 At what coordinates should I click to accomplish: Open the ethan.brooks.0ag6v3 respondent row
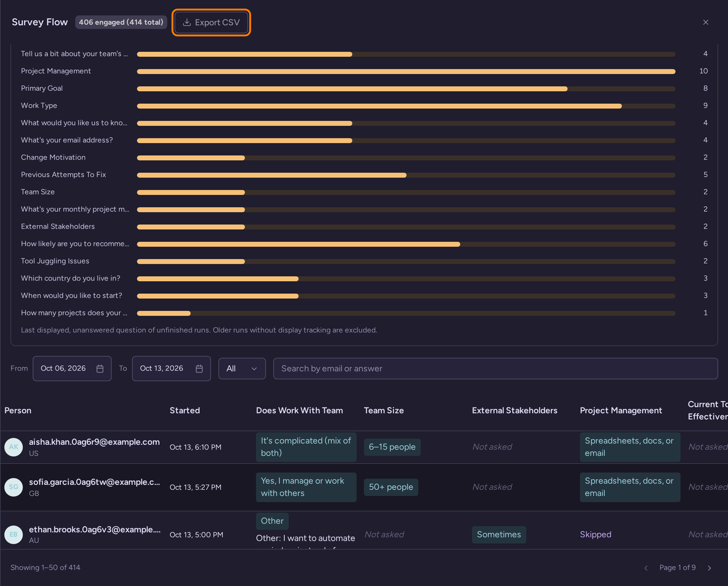click(364, 530)
